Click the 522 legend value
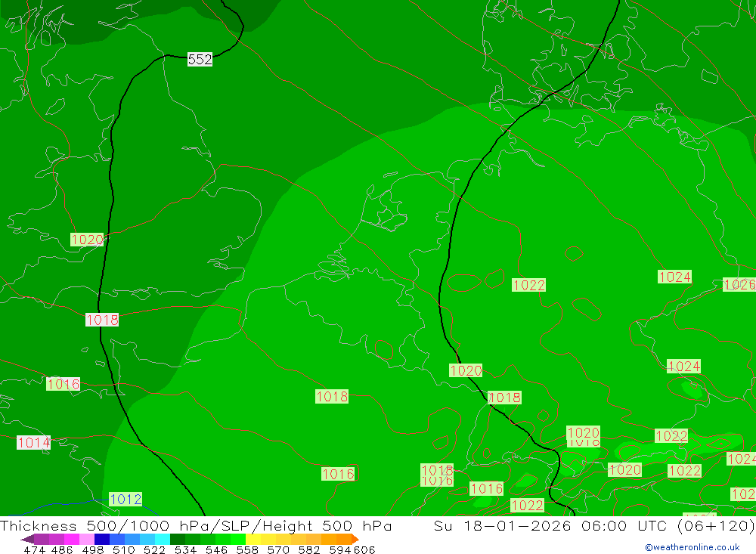756x554 pixels. click(154, 549)
